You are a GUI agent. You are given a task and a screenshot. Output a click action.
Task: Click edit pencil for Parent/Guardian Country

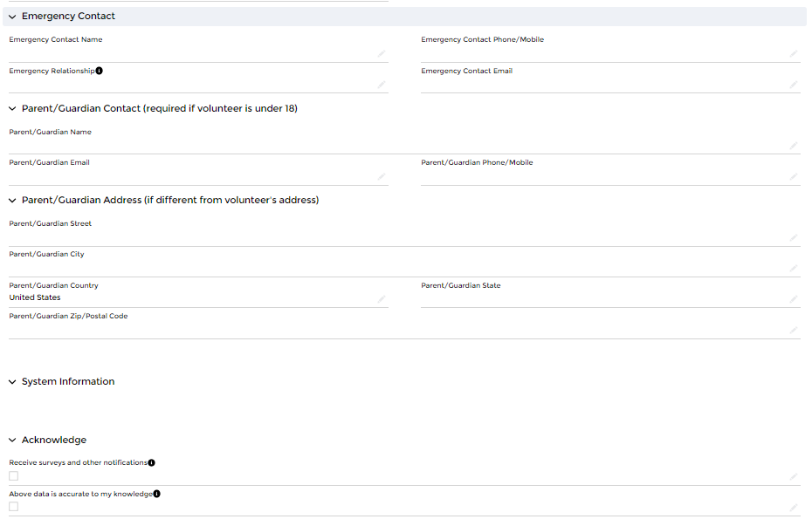tap(382, 299)
